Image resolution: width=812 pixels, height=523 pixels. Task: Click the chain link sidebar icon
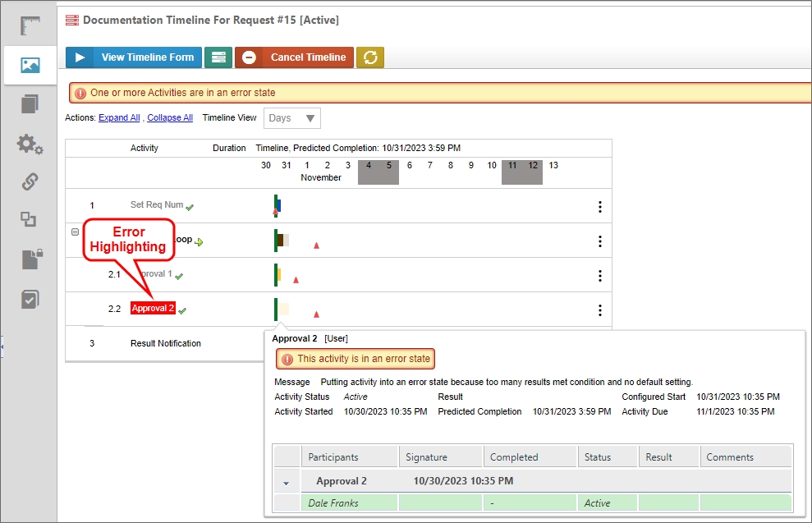coord(30,181)
